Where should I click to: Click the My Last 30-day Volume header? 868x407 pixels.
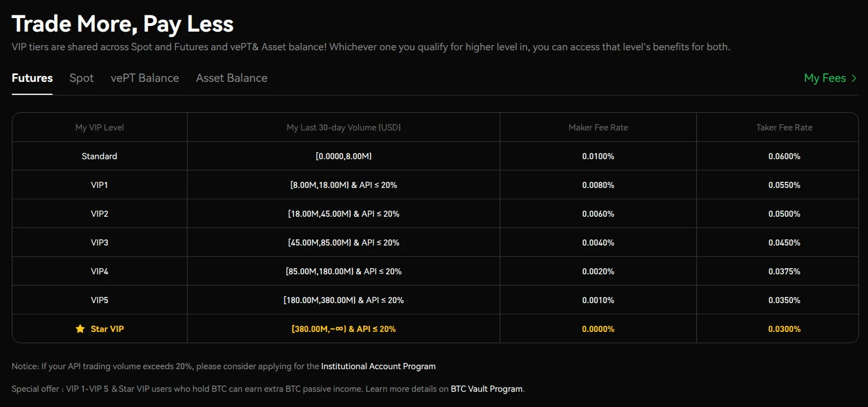click(343, 128)
